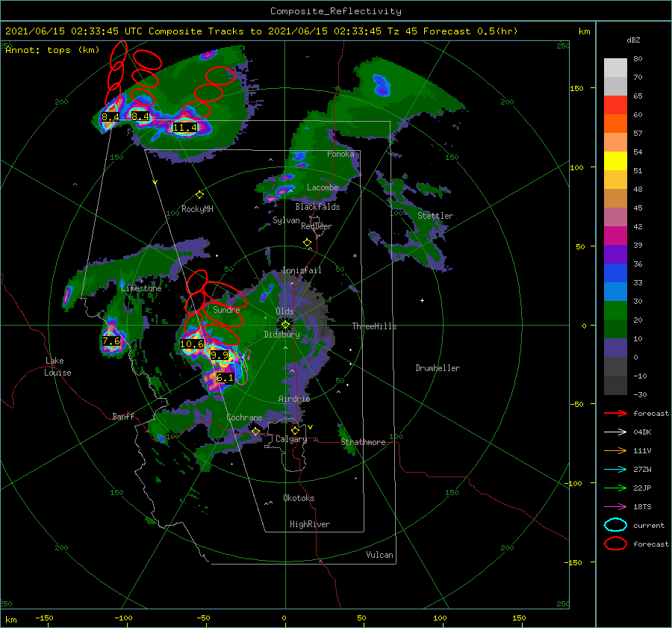This screenshot has height=628, width=672.
Task: Click the Banff label on map
Action: coord(123,416)
